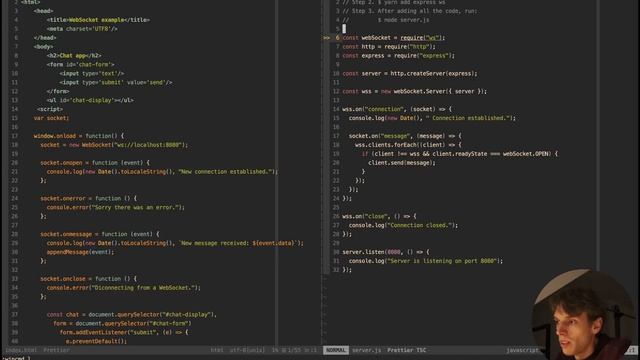Click 'server.listen(8080' line
640x360 pixels.
click(386, 252)
